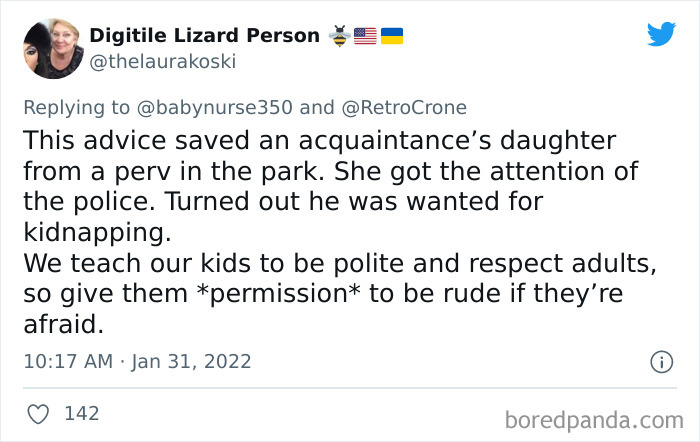This screenshot has width=700, height=442.
Task: Click the US flag emoji
Action: [x=365, y=36]
